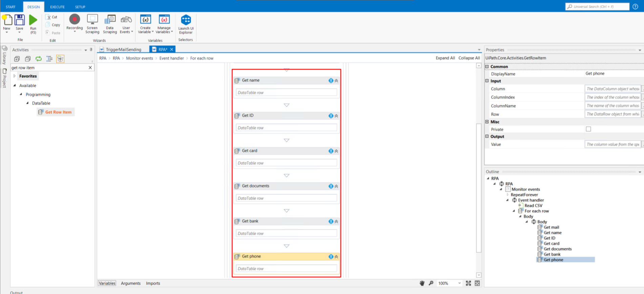Open Screen Scraping wizard
Screen dimensions: 644x294
(x=92, y=24)
